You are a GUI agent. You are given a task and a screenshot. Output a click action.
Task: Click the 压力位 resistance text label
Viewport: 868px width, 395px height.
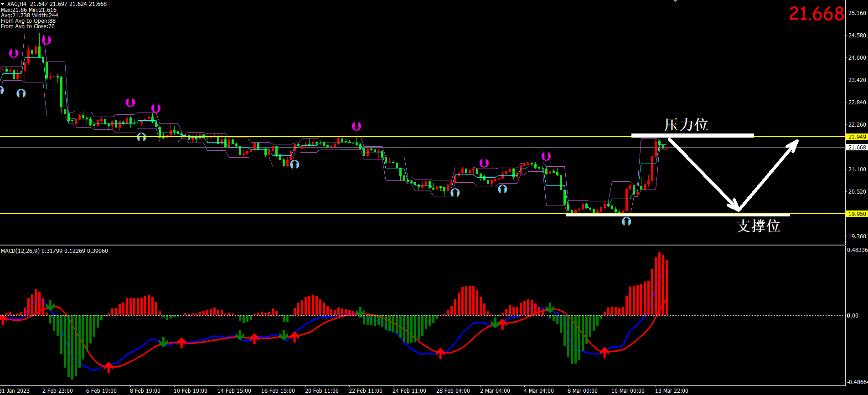pyautogui.click(x=686, y=125)
